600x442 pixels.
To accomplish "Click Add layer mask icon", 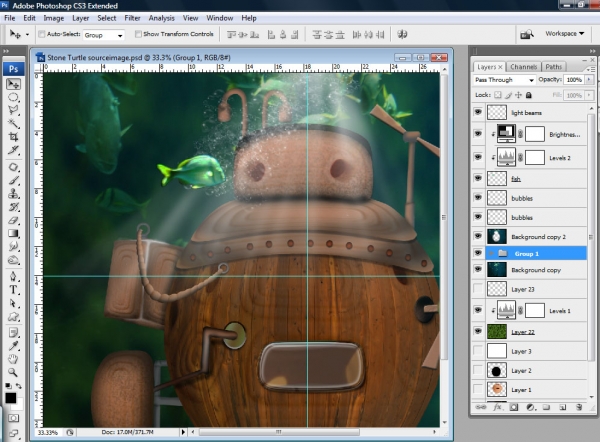I will point(514,407).
